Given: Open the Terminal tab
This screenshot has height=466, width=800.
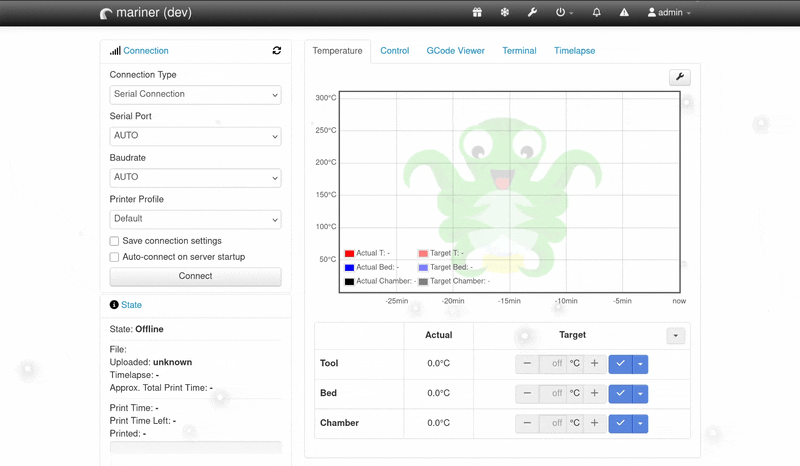Looking at the screenshot, I should (519, 51).
